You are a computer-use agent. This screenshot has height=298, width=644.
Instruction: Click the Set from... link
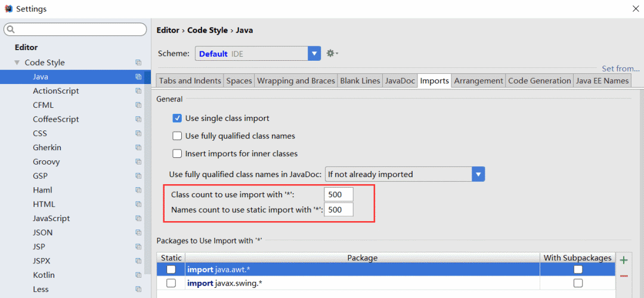click(620, 69)
